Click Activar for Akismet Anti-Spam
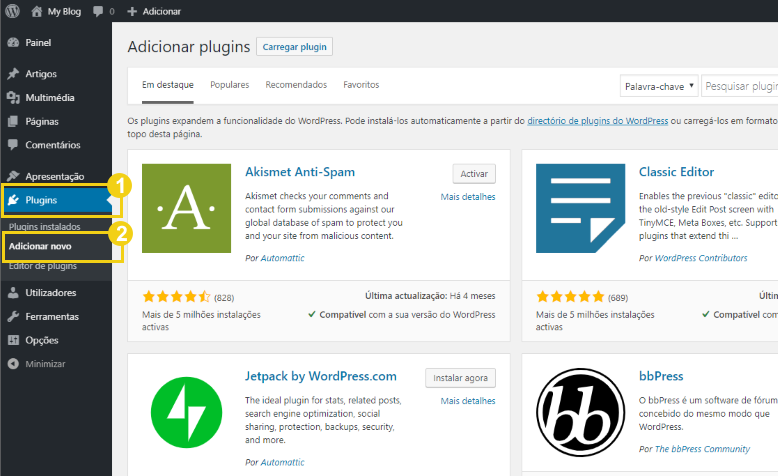778x476 pixels. pyautogui.click(x=474, y=174)
